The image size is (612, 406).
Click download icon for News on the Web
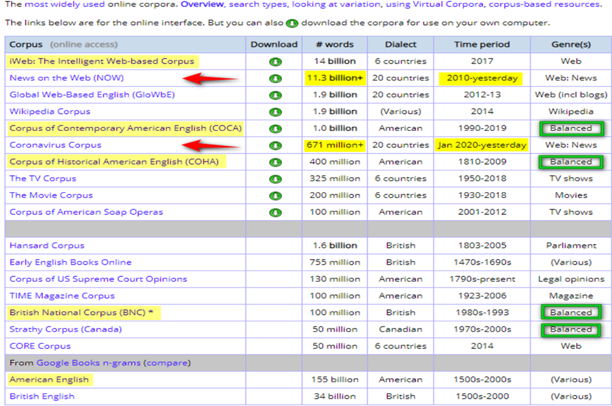coord(274,78)
